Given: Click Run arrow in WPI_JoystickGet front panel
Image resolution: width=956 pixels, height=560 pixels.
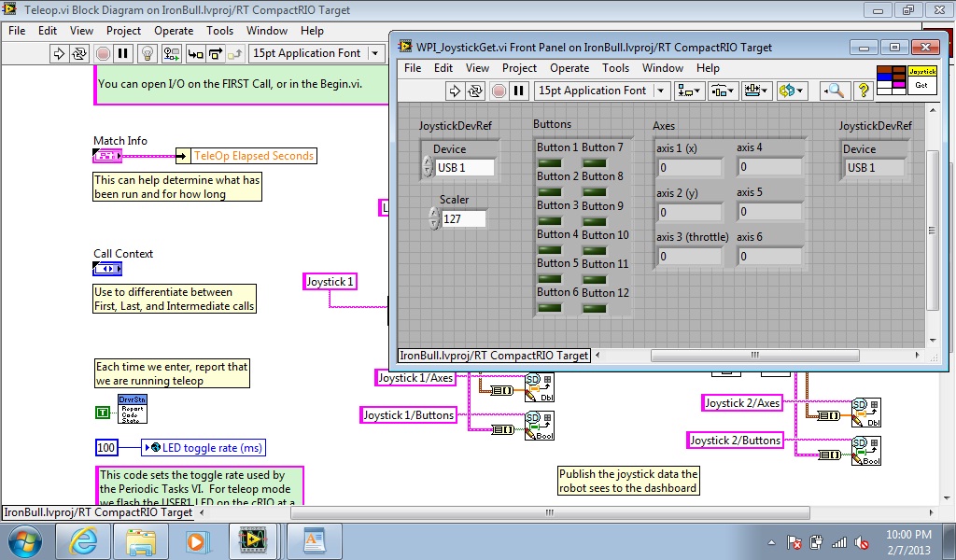Looking at the screenshot, I should tap(455, 91).
